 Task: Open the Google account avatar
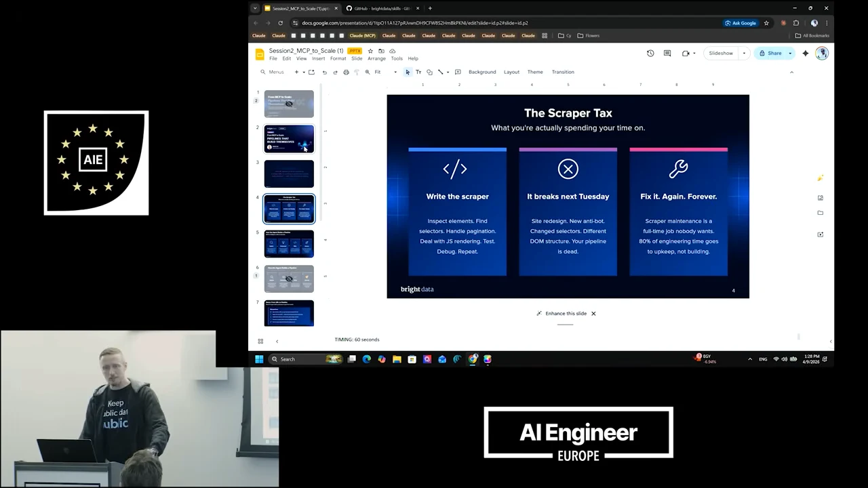[x=822, y=53]
